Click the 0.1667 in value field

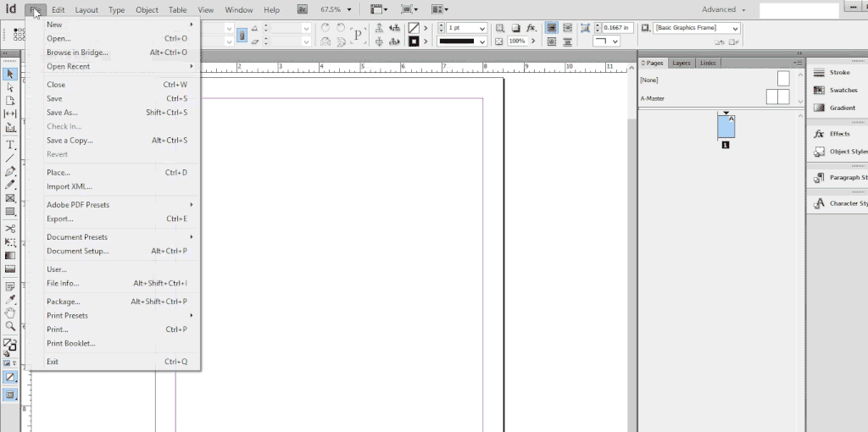coord(617,28)
